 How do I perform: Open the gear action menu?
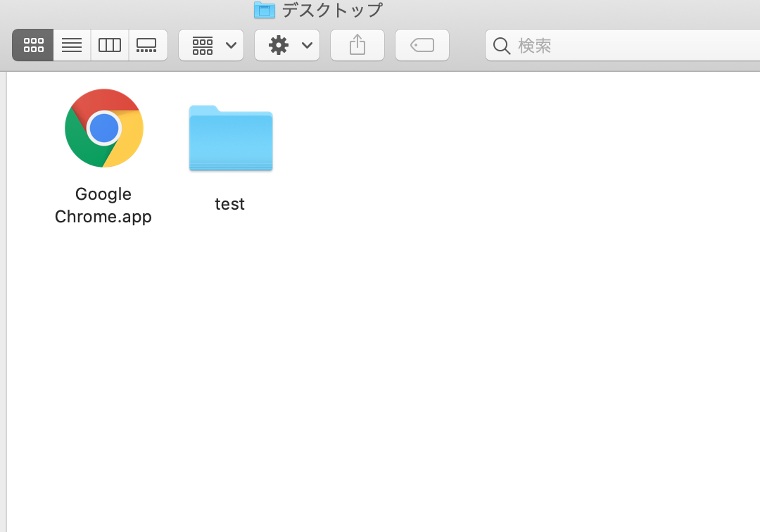[x=287, y=45]
